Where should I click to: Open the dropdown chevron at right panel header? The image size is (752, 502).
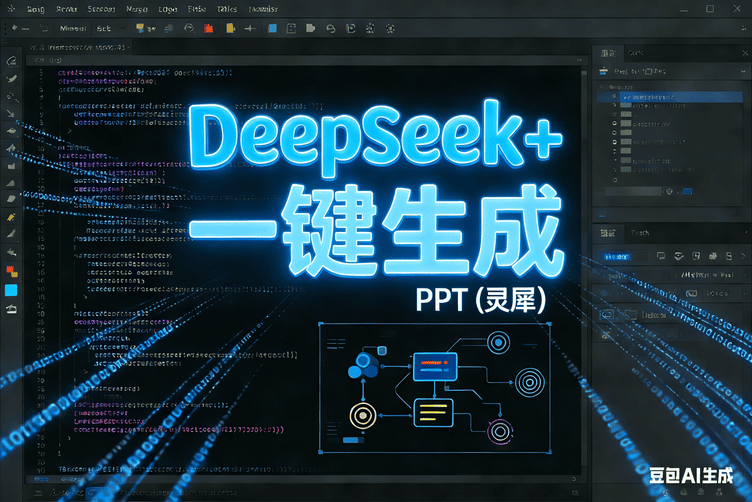click(x=743, y=71)
